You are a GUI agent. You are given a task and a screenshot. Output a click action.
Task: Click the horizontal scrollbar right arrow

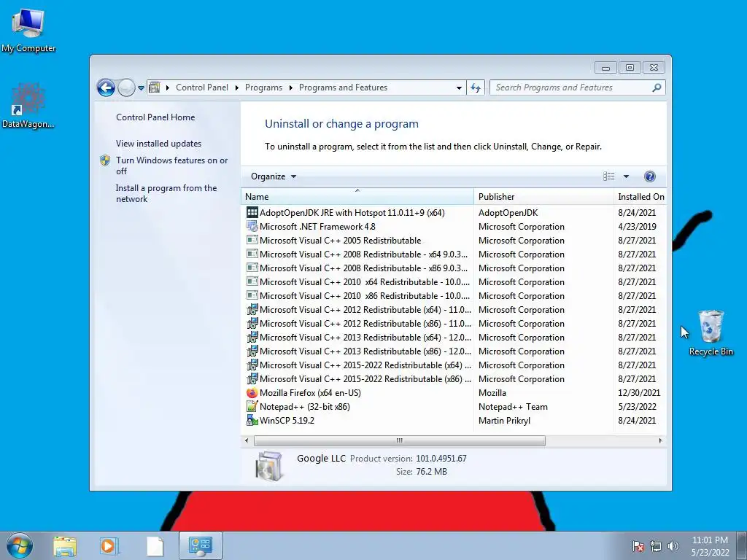click(x=660, y=440)
